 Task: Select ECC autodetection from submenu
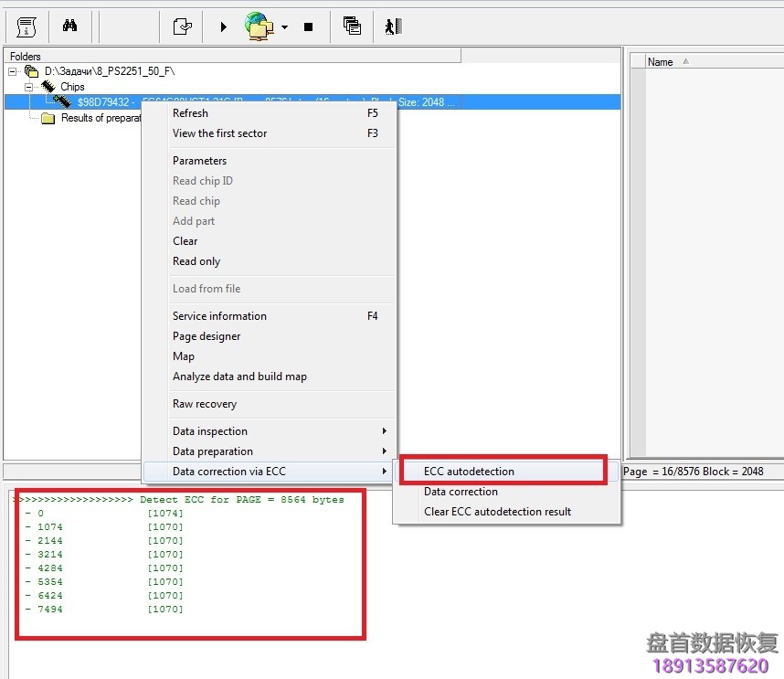[469, 472]
